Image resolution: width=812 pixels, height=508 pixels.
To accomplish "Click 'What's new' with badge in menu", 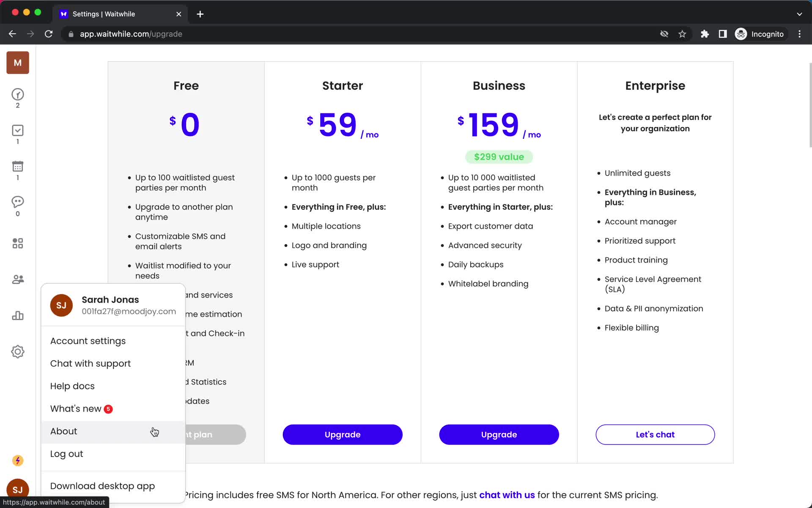I will (81, 409).
